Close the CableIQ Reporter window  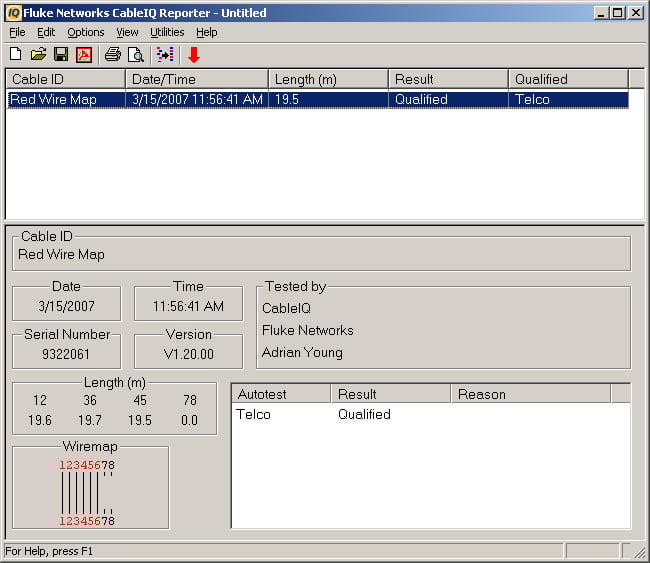pos(636,13)
